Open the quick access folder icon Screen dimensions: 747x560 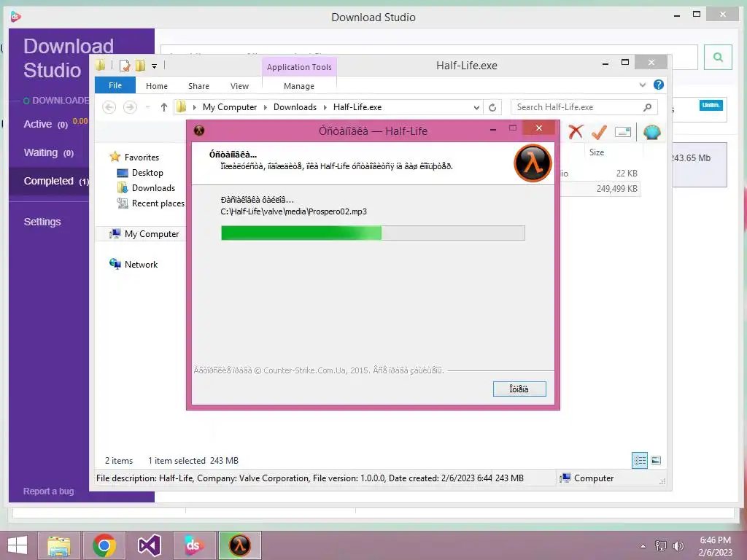click(x=100, y=65)
